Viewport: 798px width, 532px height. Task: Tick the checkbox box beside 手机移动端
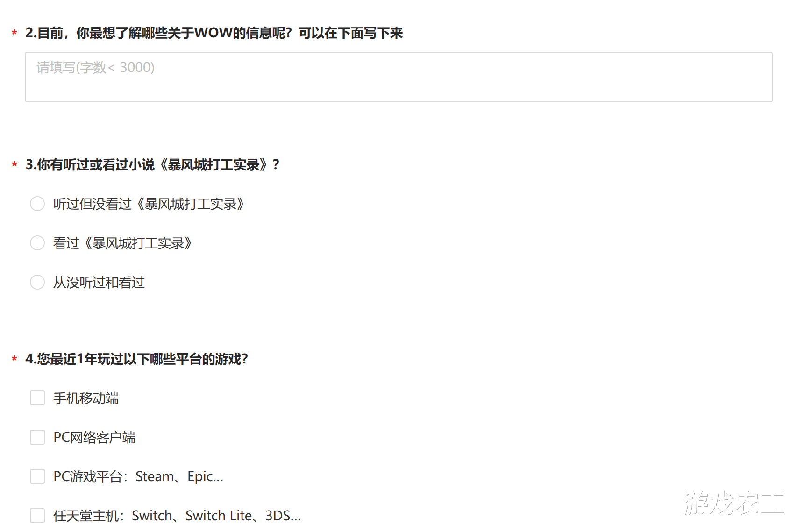37,398
